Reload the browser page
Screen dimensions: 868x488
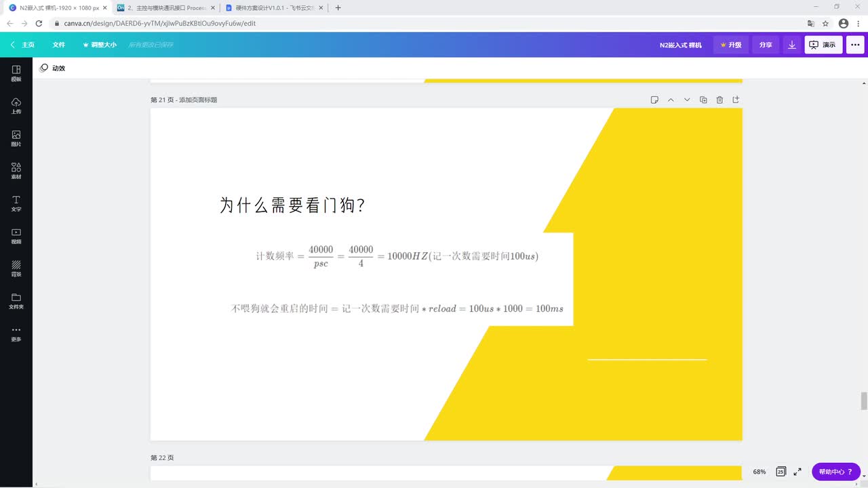39,23
